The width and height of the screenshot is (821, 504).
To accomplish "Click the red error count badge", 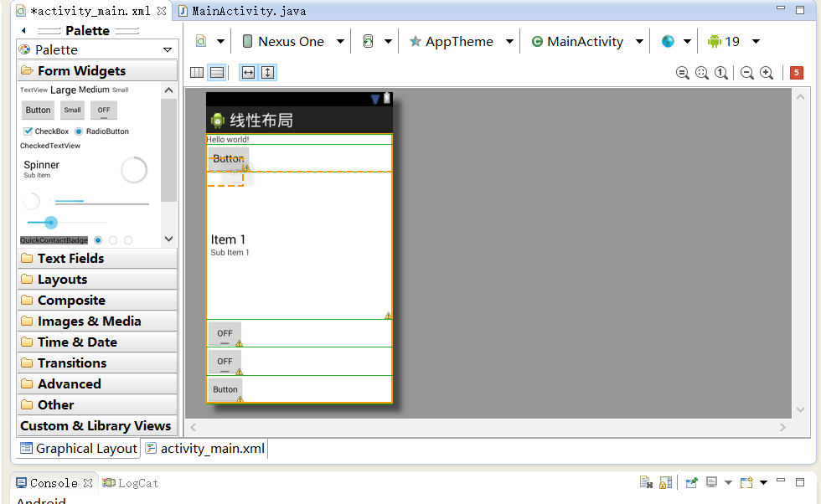I will 797,73.
